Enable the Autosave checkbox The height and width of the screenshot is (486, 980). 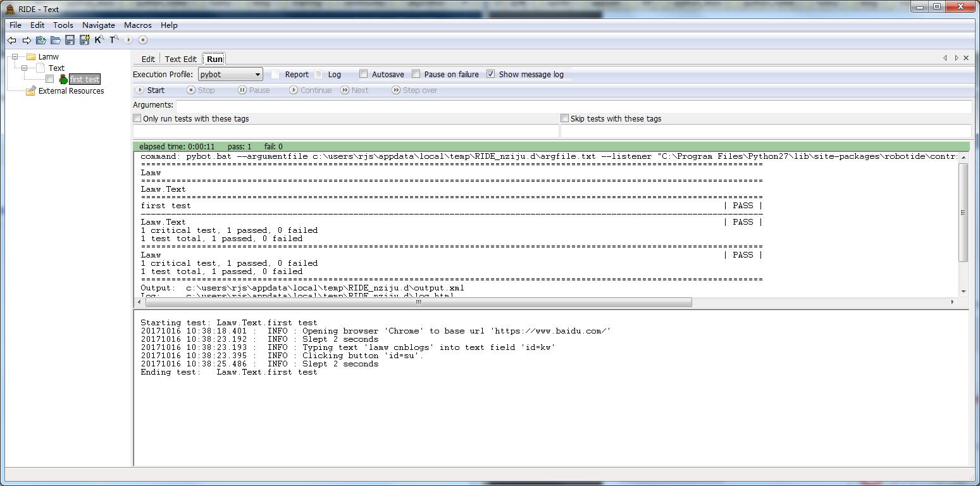[364, 74]
